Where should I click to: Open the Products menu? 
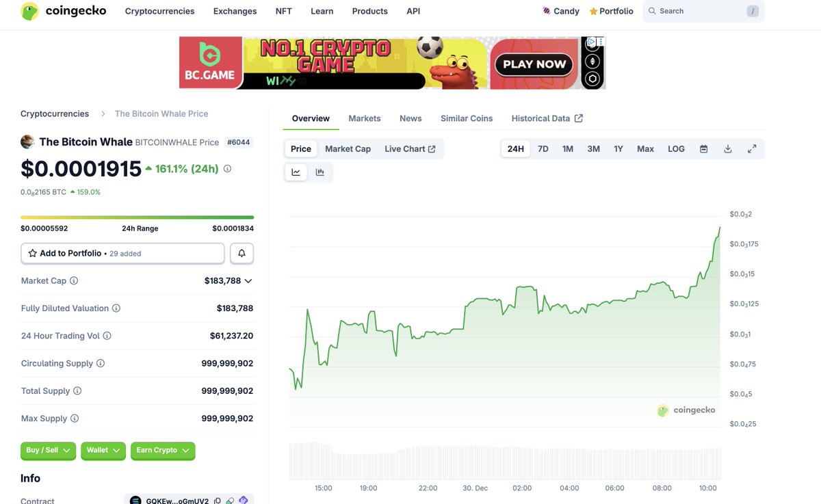pyautogui.click(x=369, y=11)
